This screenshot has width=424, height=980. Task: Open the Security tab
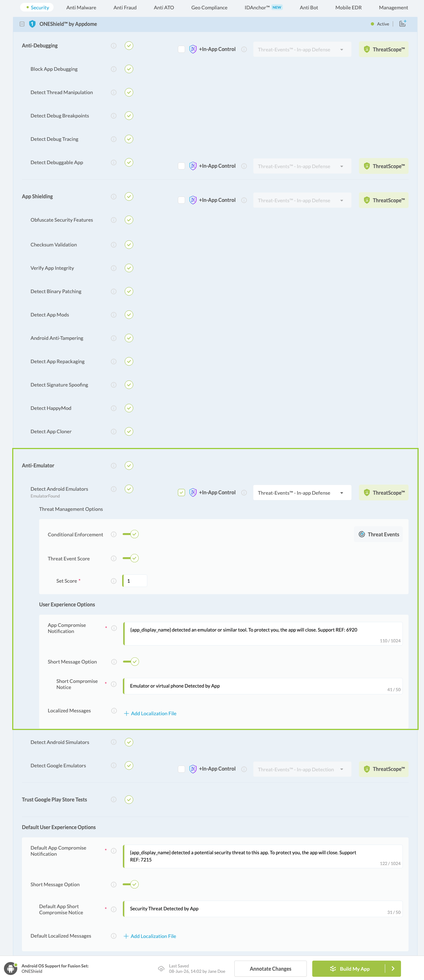click(37, 8)
